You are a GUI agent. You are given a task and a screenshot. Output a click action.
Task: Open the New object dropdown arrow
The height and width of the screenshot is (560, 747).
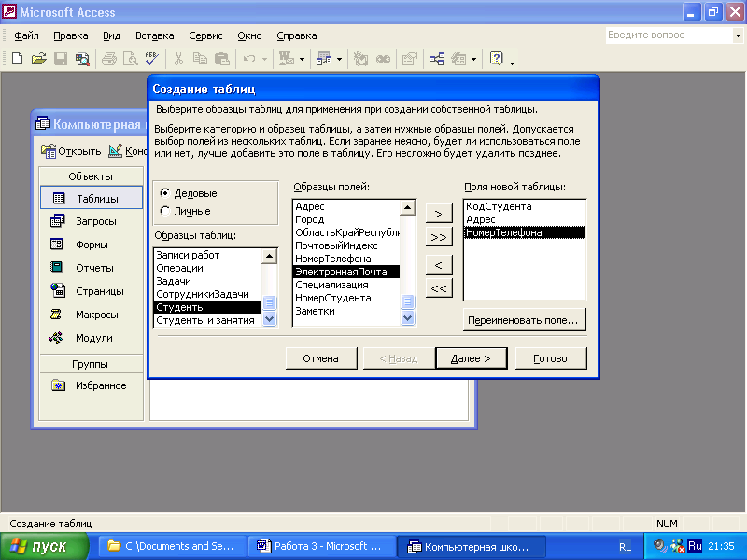[473, 60]
